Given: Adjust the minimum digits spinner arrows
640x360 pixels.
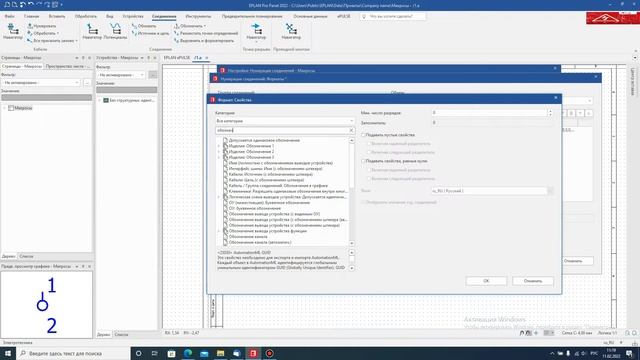Looking at the screenshot, I should [x=550, y=113].
